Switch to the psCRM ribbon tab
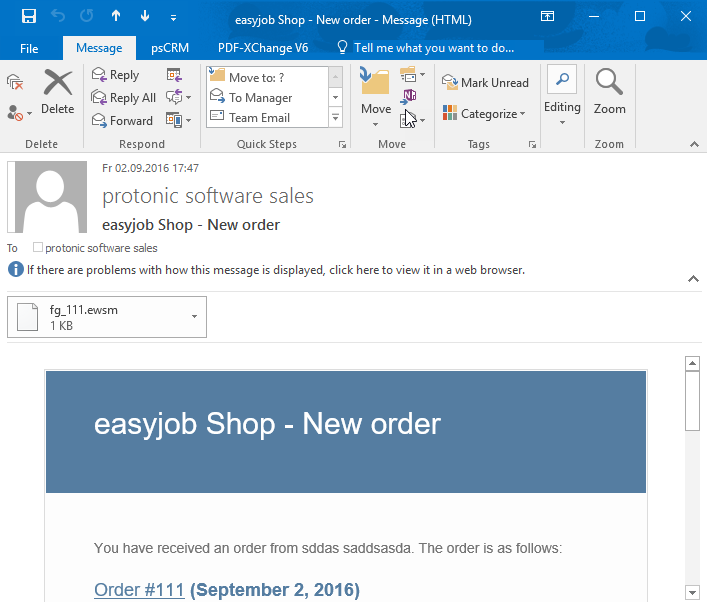 coord(172,48)
